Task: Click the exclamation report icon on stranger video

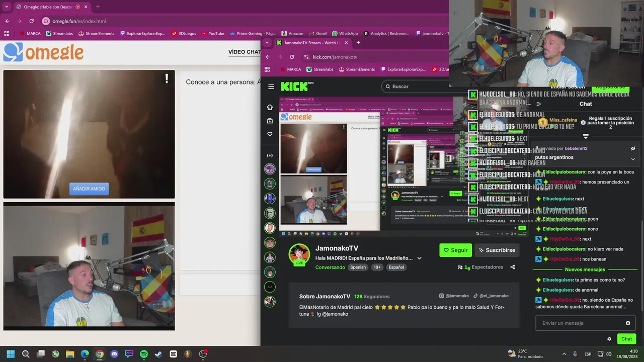Action: 167,78
